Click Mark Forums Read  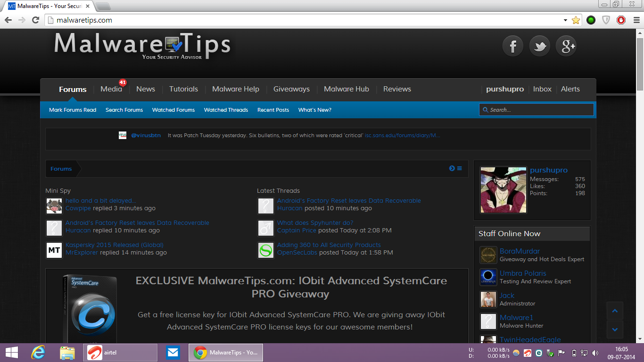(x=73, y=110)
